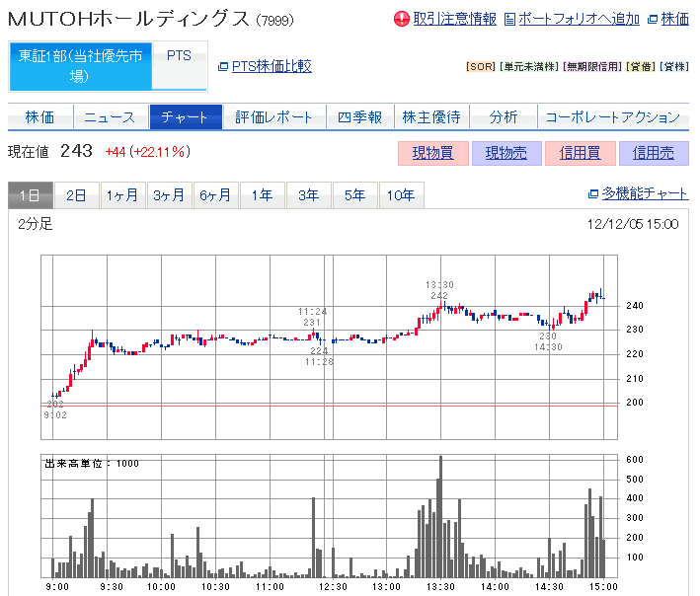Click the 現物買 button
The image size is (700, 596).
pyautogui.click(x=433, y=154)
